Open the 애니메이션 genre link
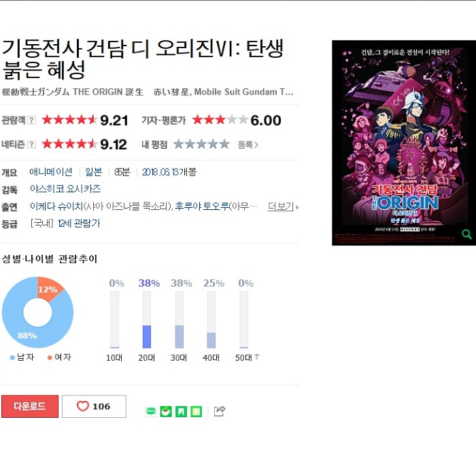This screenshot has height=462, width=476. tap(51, 172)
